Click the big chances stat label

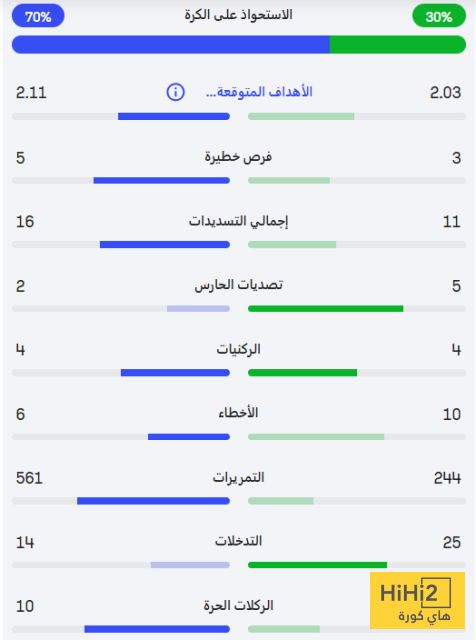point(238,157)
